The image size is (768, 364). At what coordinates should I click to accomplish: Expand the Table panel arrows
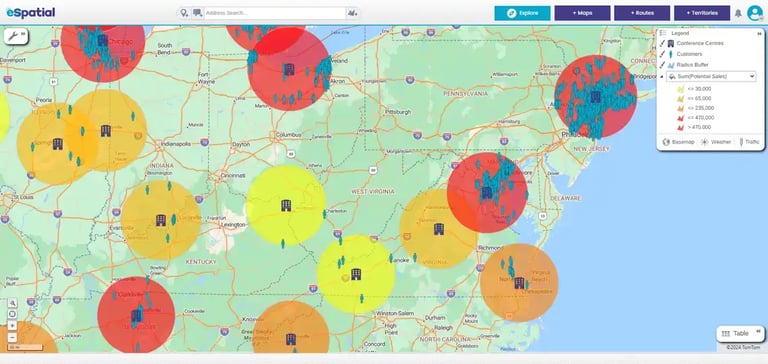coord(759,331)
